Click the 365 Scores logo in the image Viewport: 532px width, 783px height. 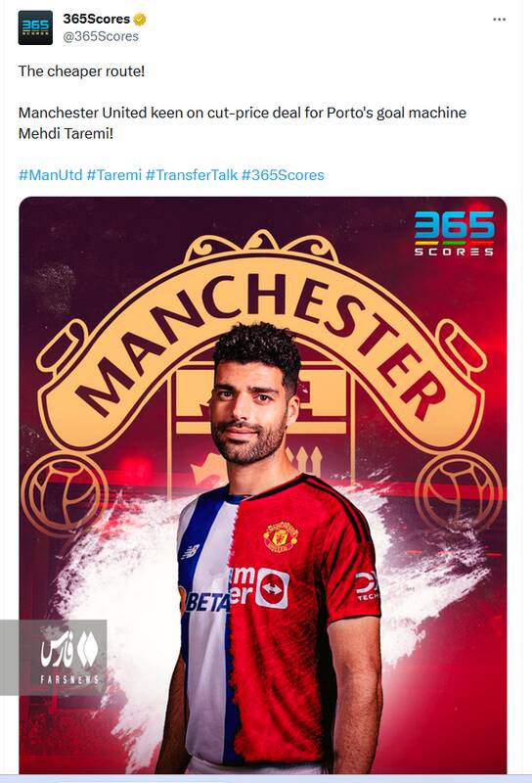pos(454,233)
